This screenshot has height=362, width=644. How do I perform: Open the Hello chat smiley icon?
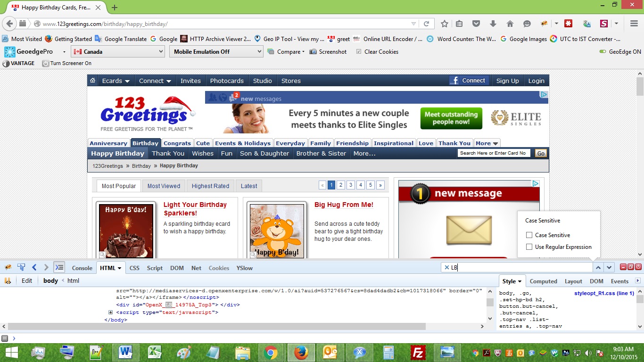click(x=527, y=24)
